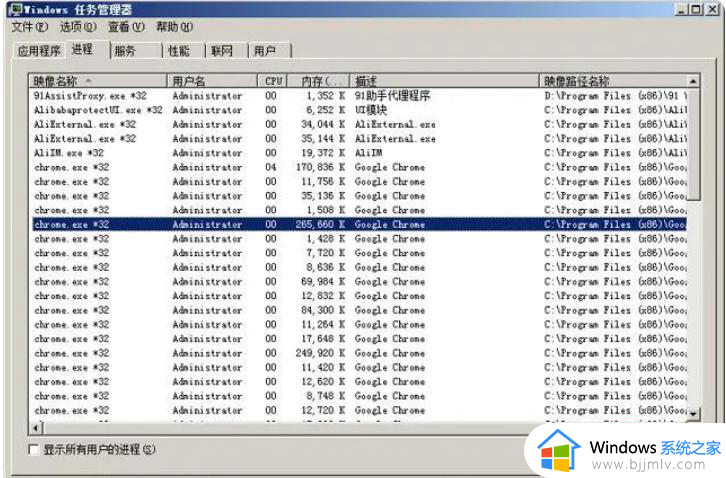Click the AliIM description cell
This screenshot has width=726, height=478.
[x=369, y=153]
